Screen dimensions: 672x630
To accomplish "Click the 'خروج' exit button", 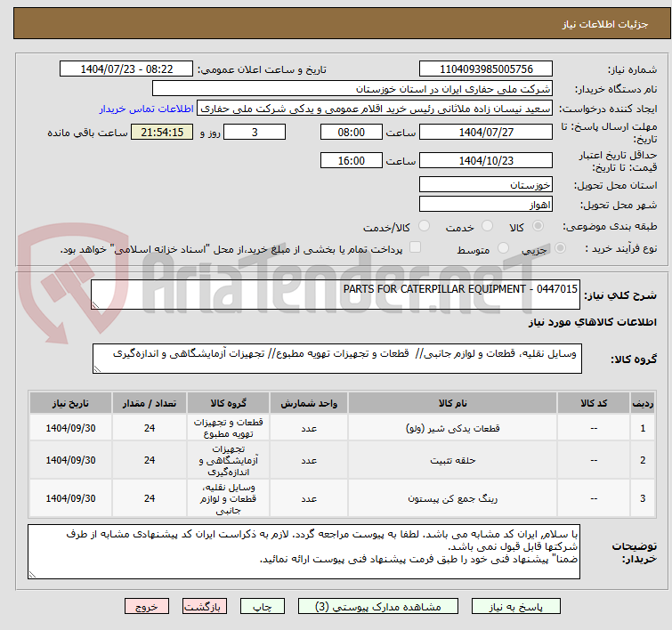I will [146, 606].
